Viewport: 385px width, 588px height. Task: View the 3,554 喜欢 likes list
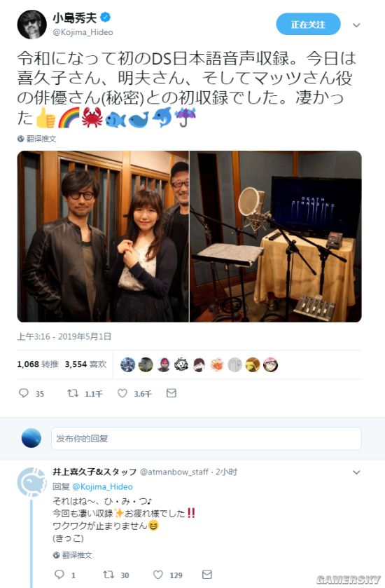pyautogui.click(x=86, y=364)
